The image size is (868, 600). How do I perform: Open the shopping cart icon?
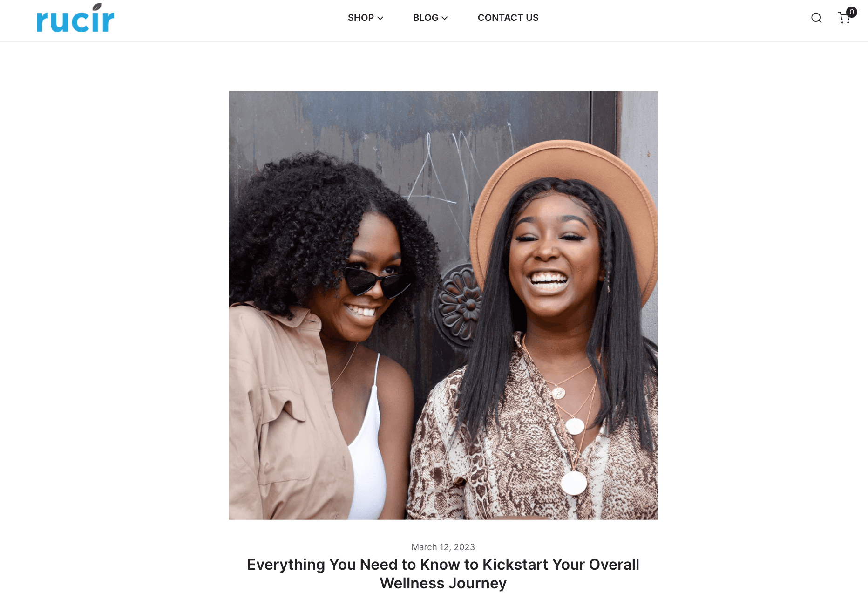point(844,18)
